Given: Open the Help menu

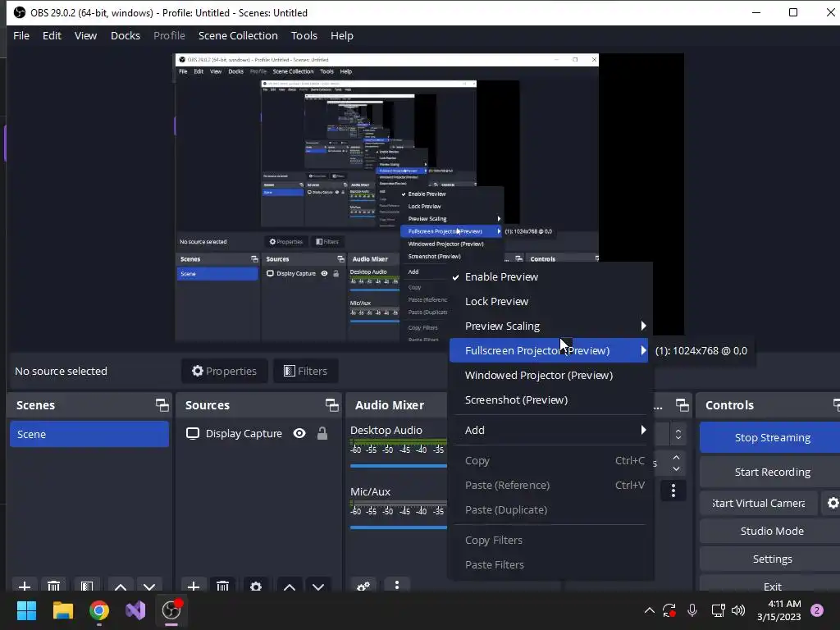Looking at the screenshot, I should (x=342, y=35).
